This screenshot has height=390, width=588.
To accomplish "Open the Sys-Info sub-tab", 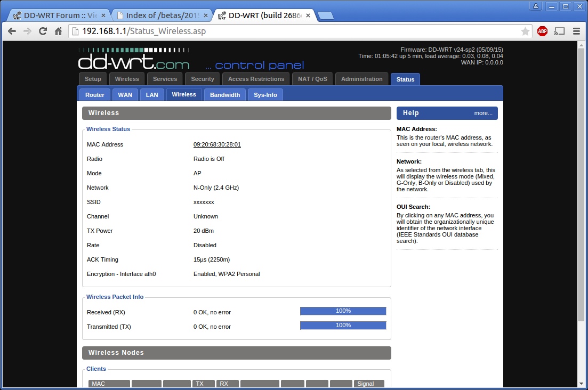I will click(x=265, y=95).
